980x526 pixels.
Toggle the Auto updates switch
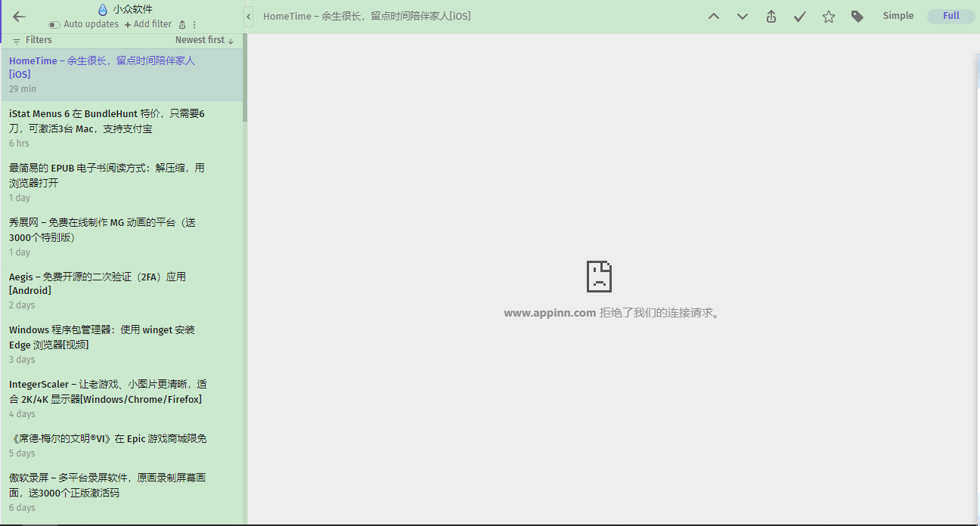(54, 25)
